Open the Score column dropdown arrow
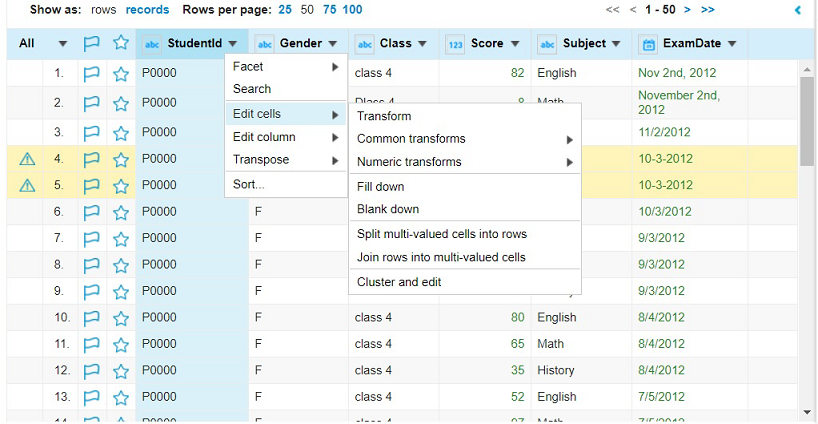This screenshot has width=818, height=424. click(515, 44)
